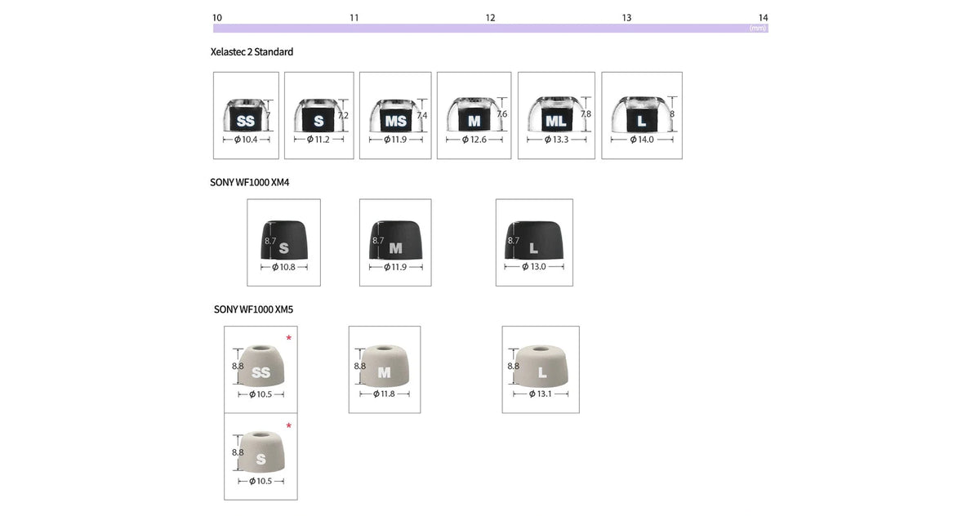The image size is (980, 516).
Task: Click the "7.2" height value
Action: 343,116
